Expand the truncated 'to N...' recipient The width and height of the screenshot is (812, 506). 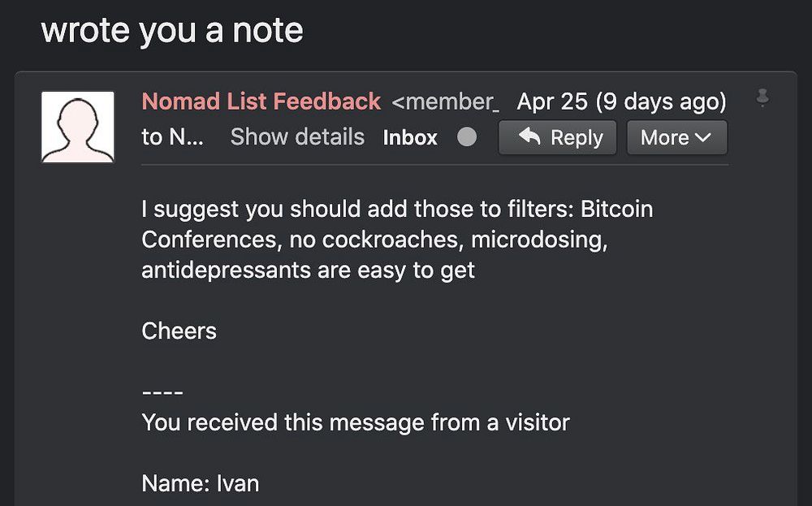click(172, 137)
